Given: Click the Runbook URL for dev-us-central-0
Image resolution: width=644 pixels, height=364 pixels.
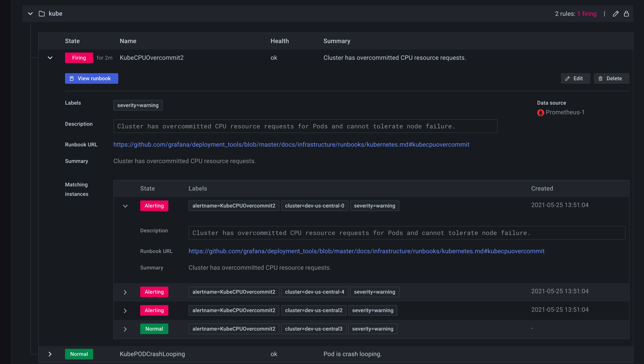Looking at the screenshot, I should [x=366, y=251].
